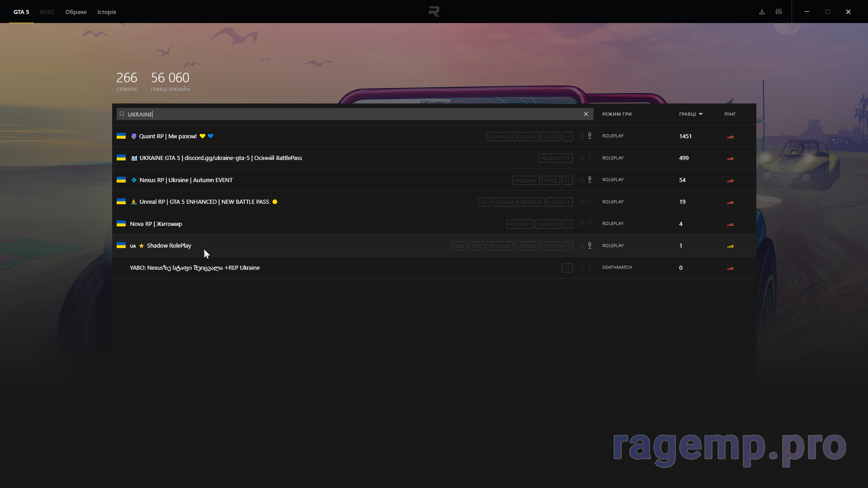This screenshot has width=868, height=488.
Task: Click the star icon beside Shadow RolePlay
Action: (142, 246)
